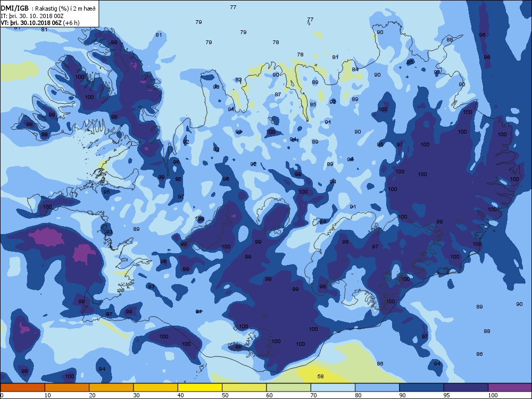
Task: Click the legend scale label 80
Action: (x=358, y=395)
